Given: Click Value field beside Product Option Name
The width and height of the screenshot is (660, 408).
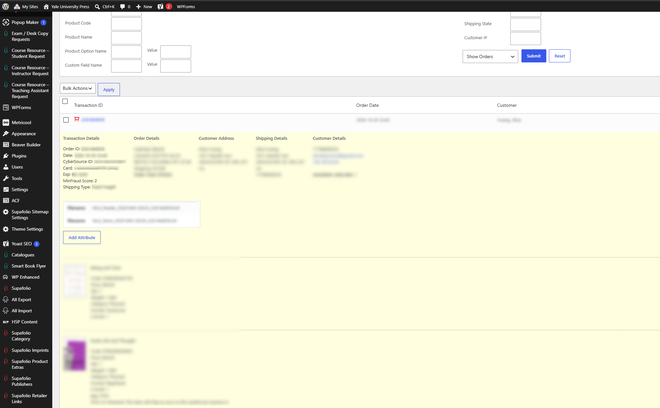Looking at the screenshot, I should pos(176,52).
